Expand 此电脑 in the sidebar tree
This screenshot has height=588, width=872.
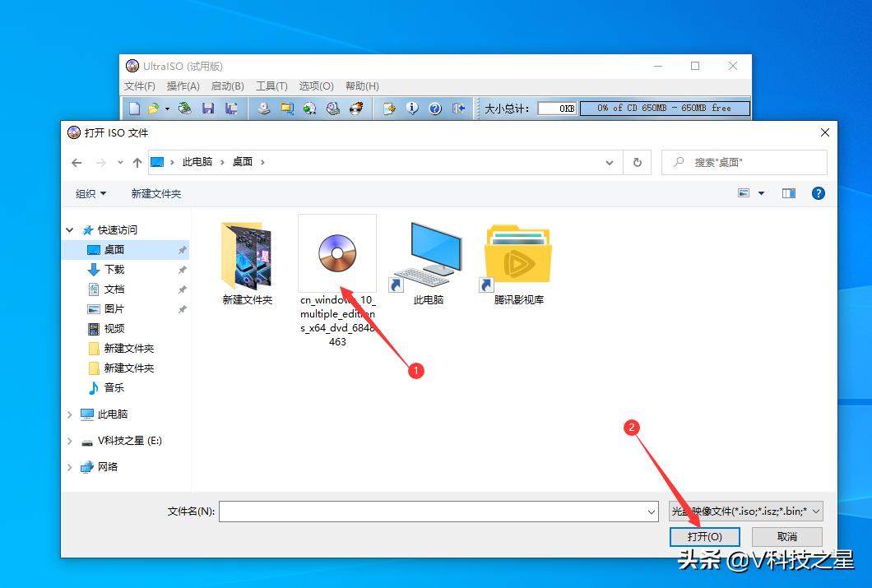pos(69,414)
